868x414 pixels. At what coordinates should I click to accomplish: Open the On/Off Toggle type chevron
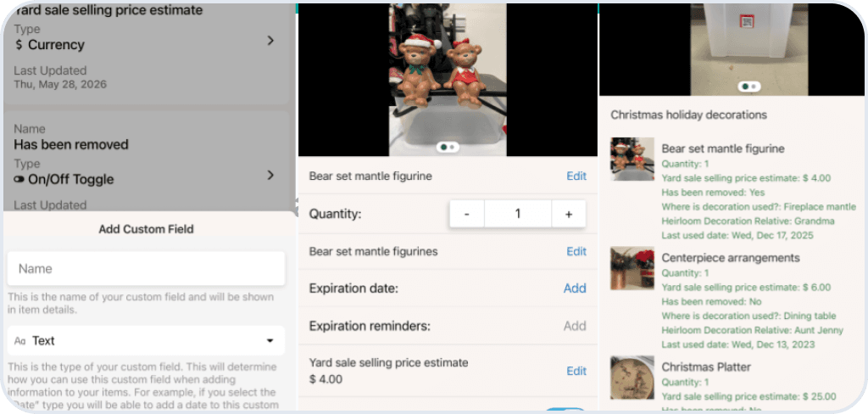point(270,175)
